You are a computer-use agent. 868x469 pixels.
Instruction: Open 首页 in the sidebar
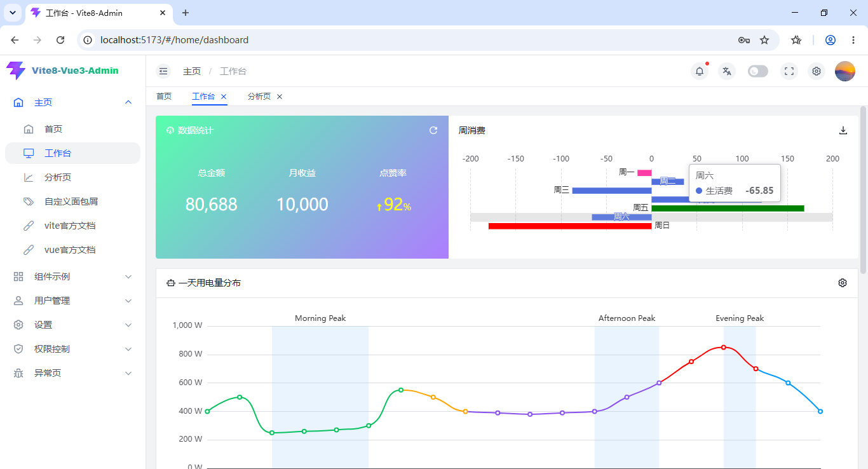pos(72,129)
